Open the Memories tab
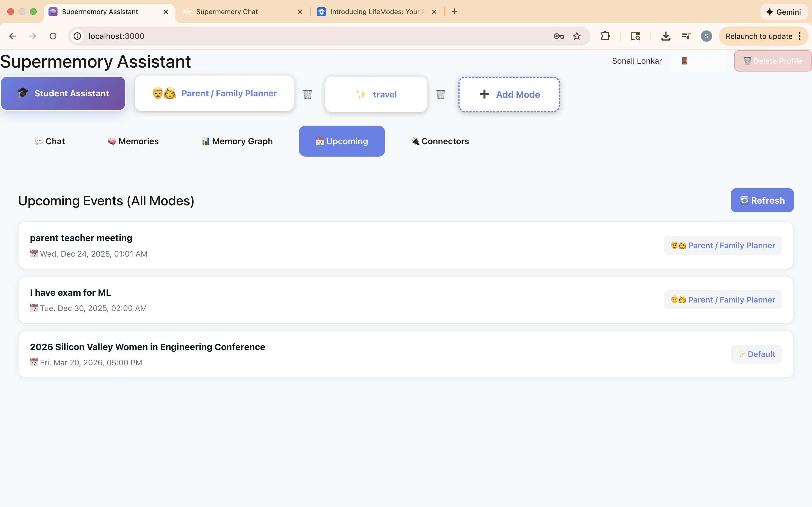 point(133,141)
